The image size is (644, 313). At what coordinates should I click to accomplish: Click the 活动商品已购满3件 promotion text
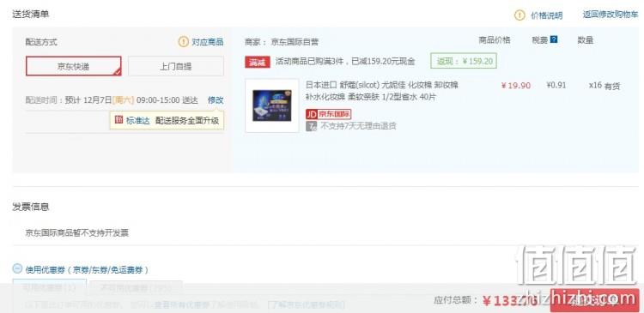(x=345, y=62)
